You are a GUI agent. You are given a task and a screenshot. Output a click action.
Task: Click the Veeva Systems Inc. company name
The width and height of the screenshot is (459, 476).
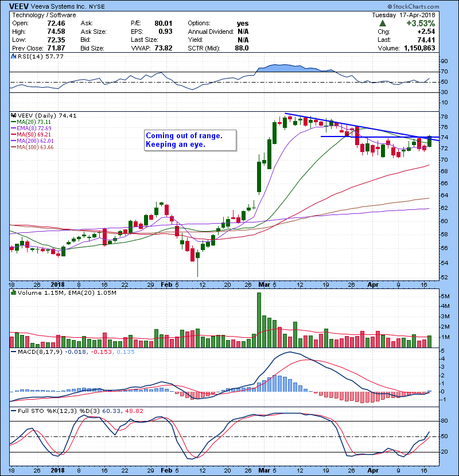(59, 6)
